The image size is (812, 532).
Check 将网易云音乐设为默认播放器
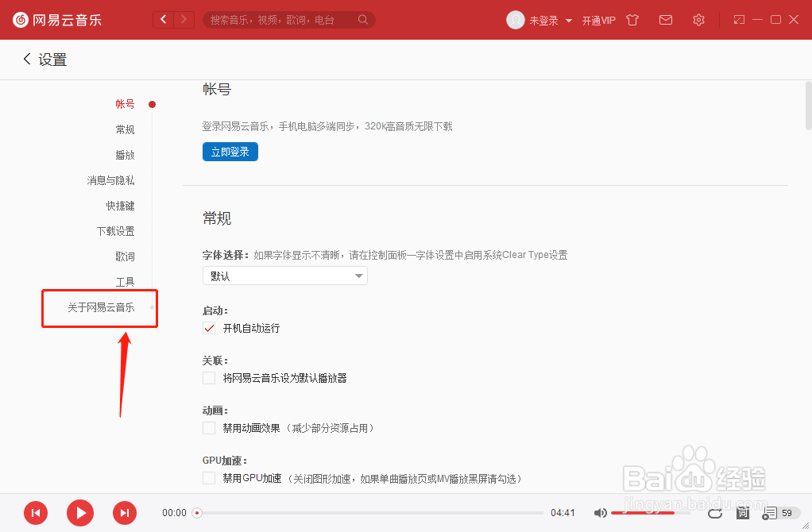click(209, 378)
